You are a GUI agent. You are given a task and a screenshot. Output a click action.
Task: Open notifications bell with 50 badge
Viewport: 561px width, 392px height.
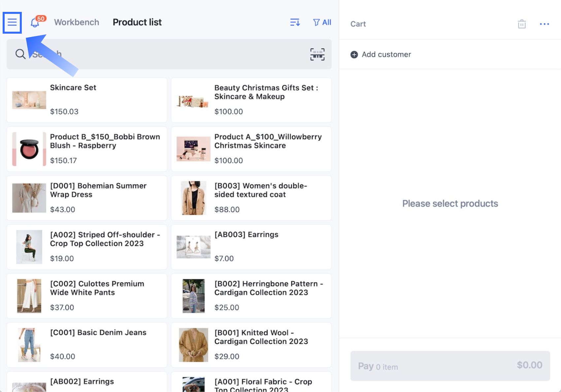[35, 23]
